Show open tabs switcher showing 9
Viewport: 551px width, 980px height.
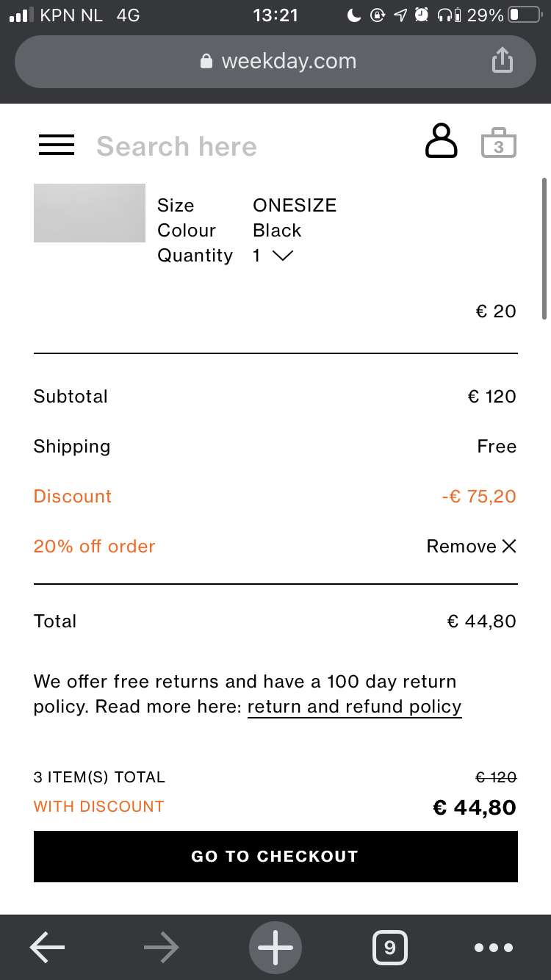389,948
